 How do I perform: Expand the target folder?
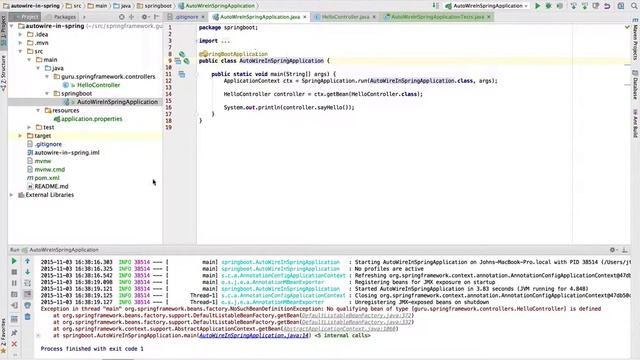point(20,136)
